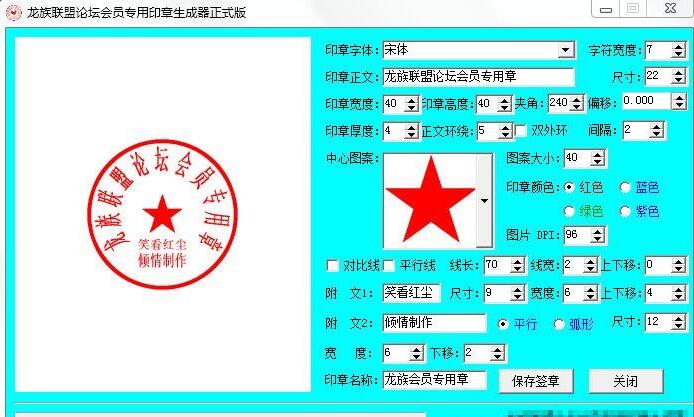Enable the 平行线 checkbox
Screen dimensions: 694x417
pos(388,266)
